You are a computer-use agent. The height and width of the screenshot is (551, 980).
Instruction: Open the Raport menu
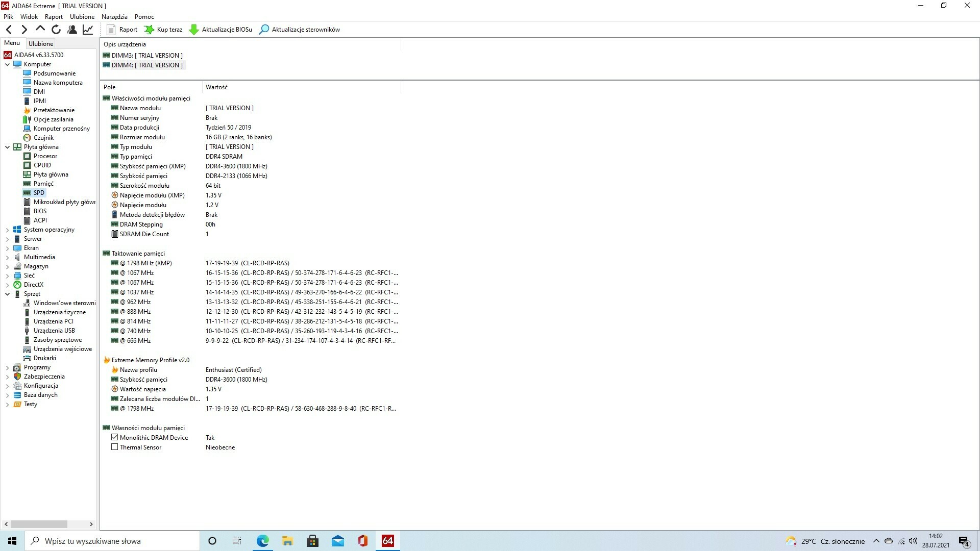[54, 17]
